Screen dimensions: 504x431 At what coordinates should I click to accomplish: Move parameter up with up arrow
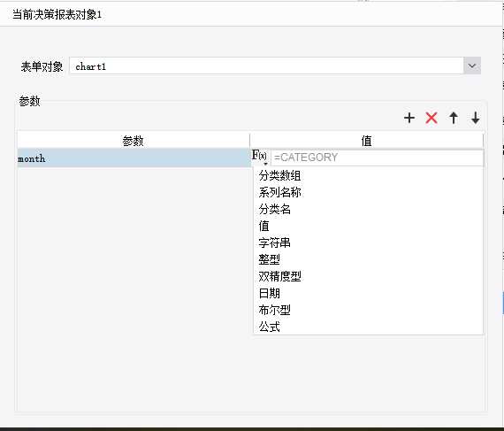pos(454,118)
